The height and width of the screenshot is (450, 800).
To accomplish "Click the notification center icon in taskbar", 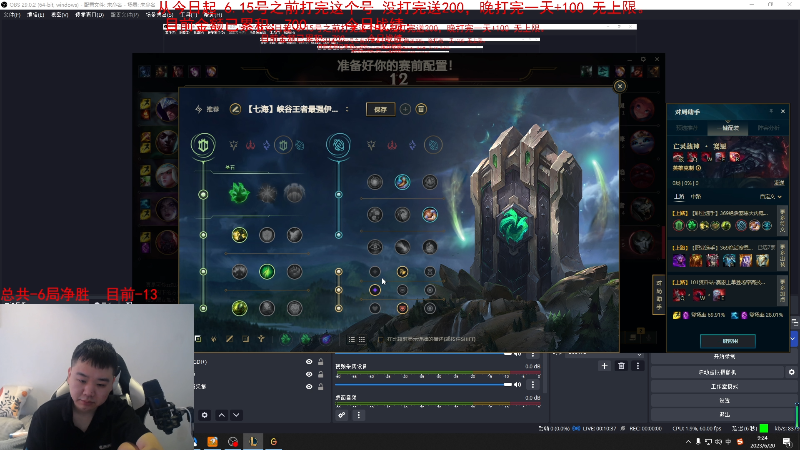I will (x=787, y=441).
